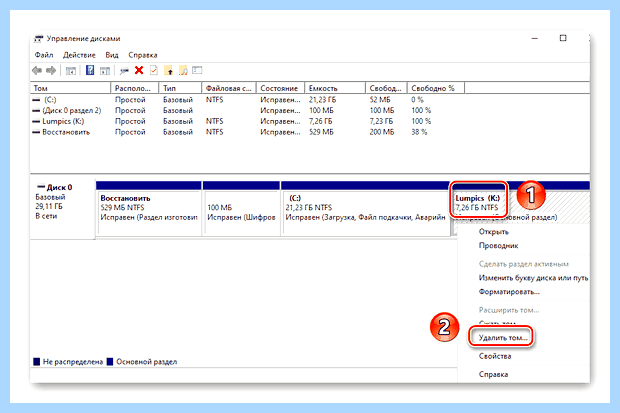The width and height of the screenshot is (620, 413).
Task: Choose Открыть in the context menu
Action: point(493,232)
